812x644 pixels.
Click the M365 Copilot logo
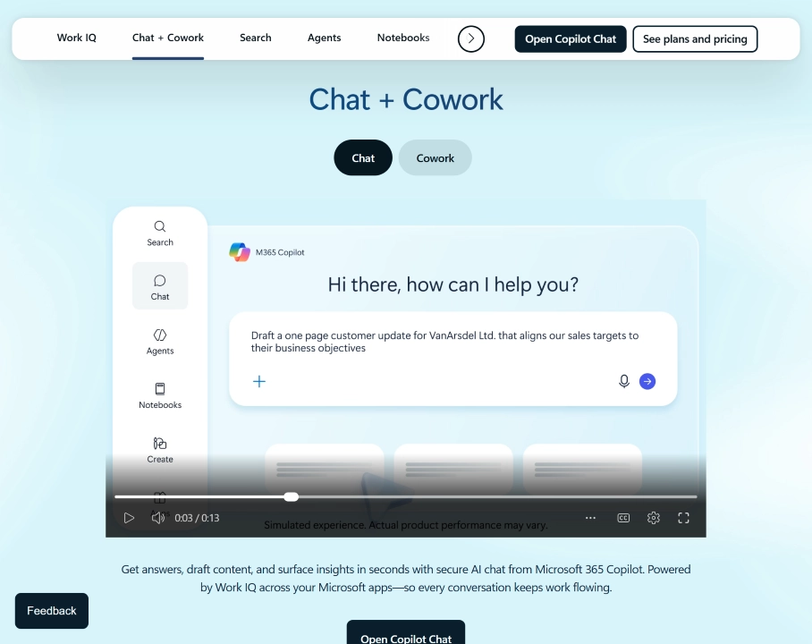240,252
